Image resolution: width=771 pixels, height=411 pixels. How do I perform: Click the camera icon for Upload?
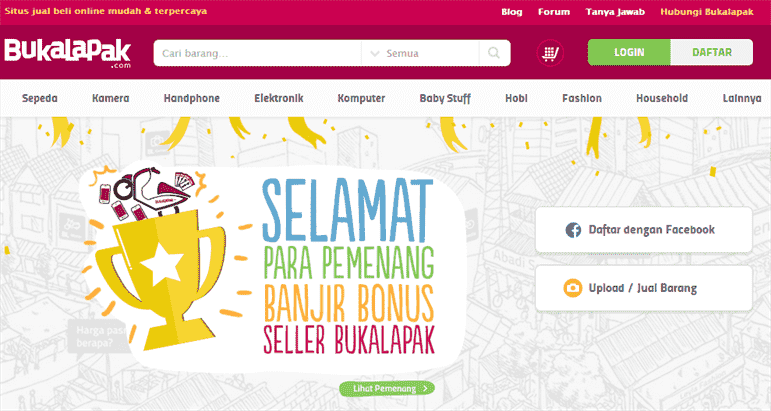(572, 288)
